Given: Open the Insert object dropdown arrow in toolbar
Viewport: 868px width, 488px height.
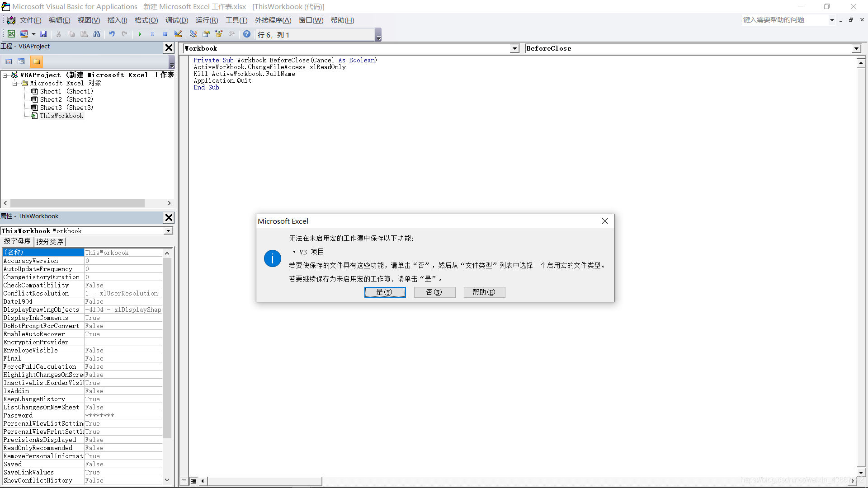Looking at the screenshot, I should coord(33,34).
